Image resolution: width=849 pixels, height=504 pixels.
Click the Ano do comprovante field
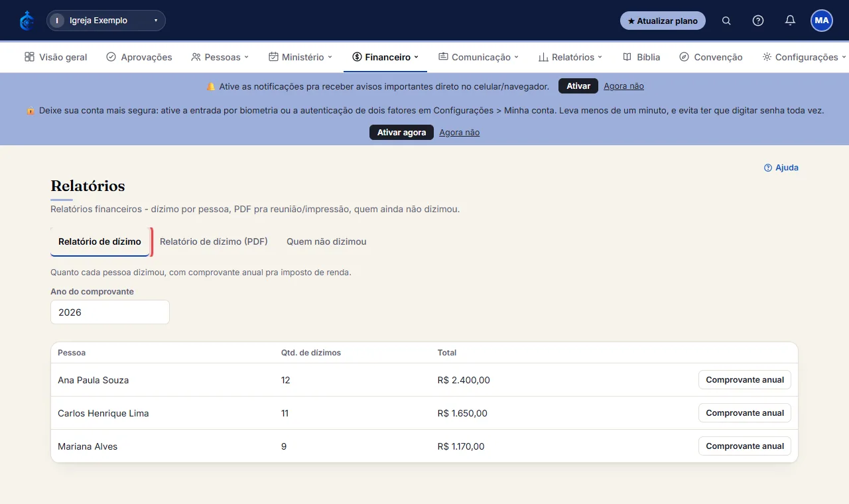coord(110,312)
